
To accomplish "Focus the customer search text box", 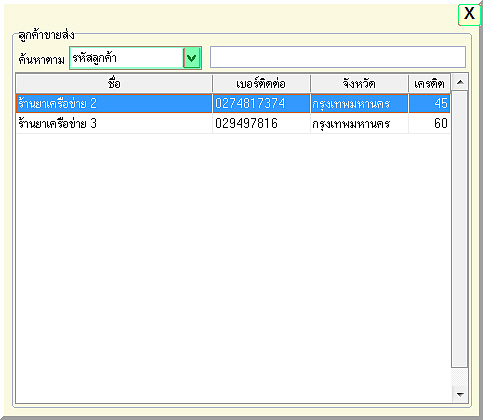I will tap(338, 57).
